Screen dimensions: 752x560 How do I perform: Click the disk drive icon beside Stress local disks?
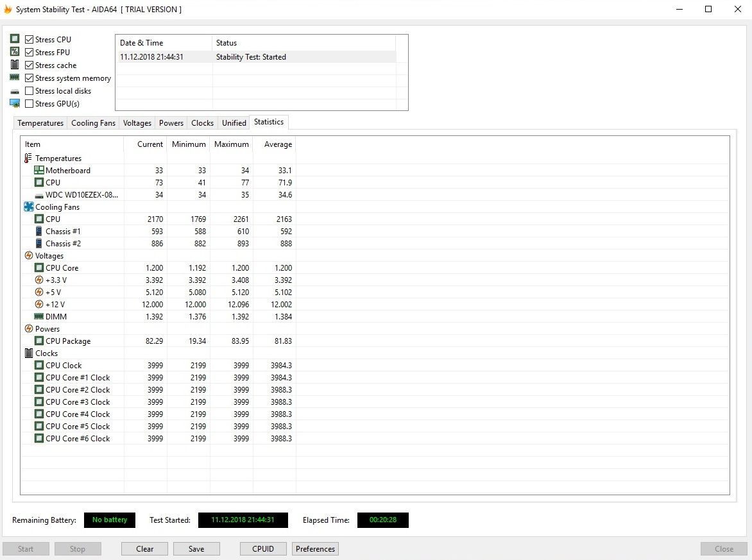pos(15,91)
